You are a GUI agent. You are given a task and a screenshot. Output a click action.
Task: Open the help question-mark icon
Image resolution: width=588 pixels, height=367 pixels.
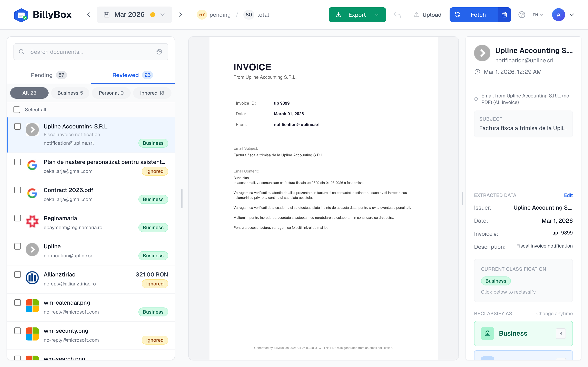(x=522, y=14)
